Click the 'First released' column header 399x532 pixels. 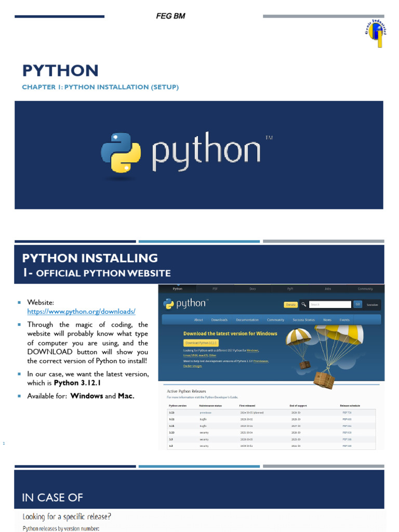pyautogui.click(x=247, y=405)
